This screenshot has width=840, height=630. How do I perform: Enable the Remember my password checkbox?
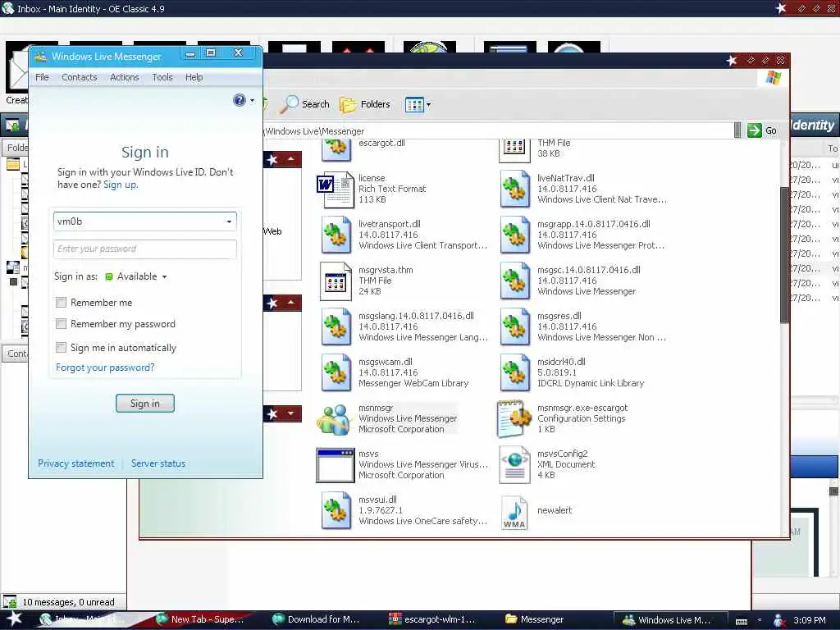(x=61, y=324)
